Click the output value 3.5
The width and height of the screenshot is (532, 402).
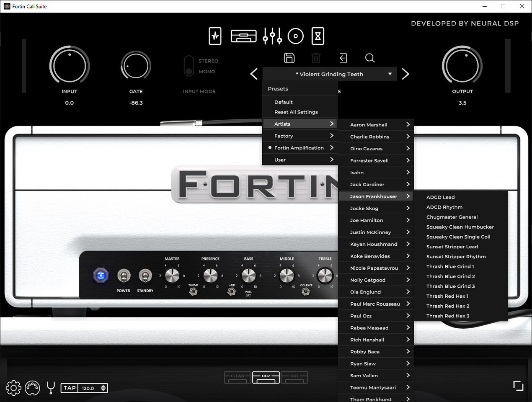(x=462, y=103)
